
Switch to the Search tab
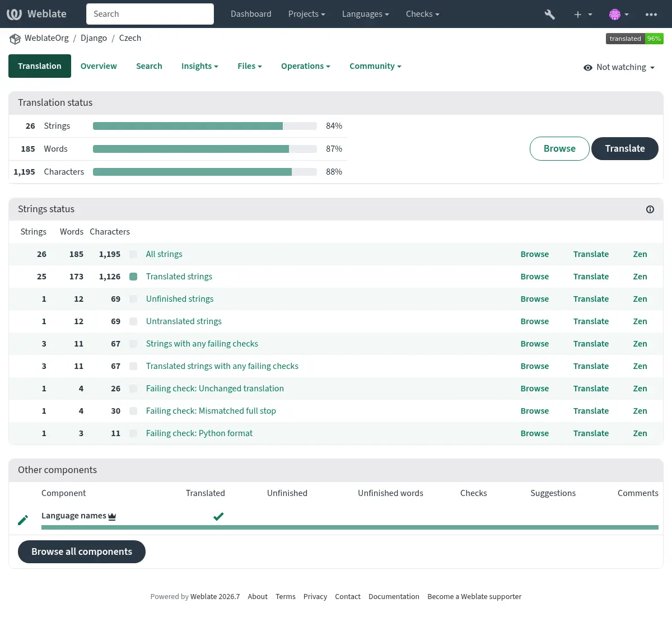click(x=149, y=66)
